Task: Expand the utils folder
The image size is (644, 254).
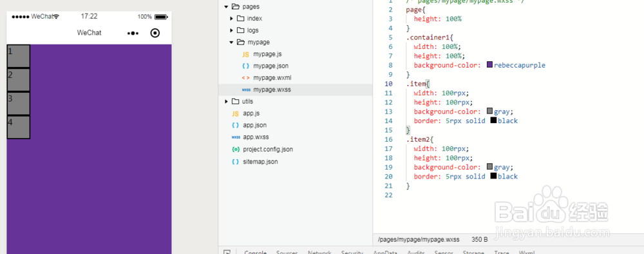Action: coord(226,101)
